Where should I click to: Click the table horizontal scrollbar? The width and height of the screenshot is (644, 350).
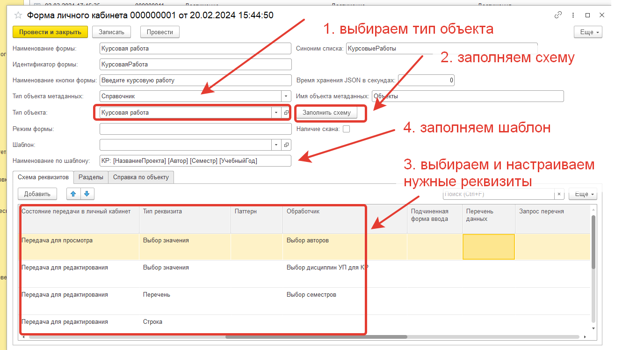point(316,336)
